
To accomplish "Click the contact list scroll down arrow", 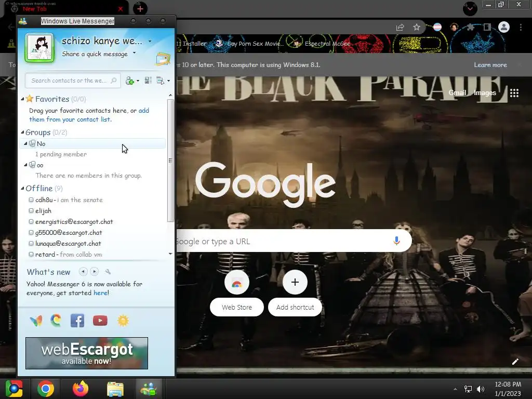I will pyautogui.click(x=170, y=254).
